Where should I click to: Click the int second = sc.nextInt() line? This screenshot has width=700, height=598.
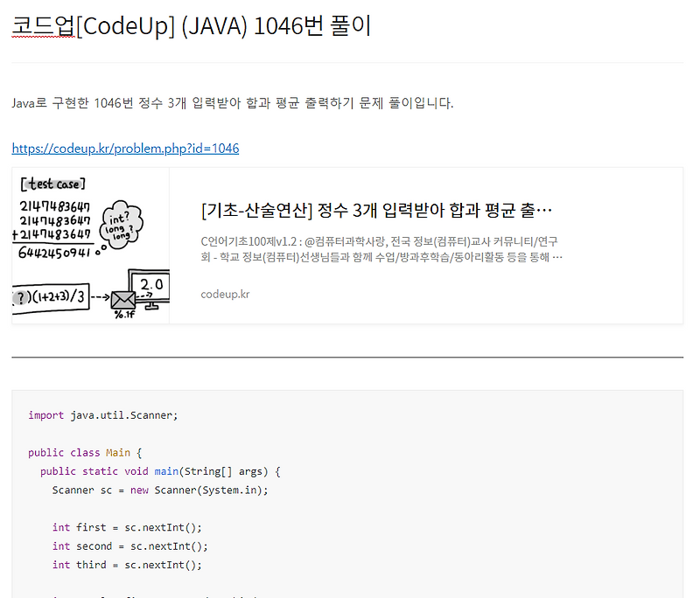click(136, 546)
